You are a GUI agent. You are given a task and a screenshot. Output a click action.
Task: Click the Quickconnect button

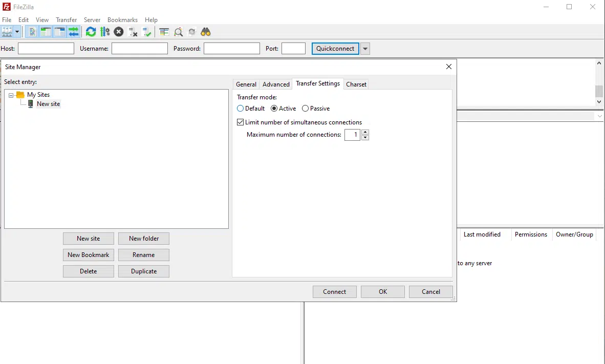pos(335,49)
